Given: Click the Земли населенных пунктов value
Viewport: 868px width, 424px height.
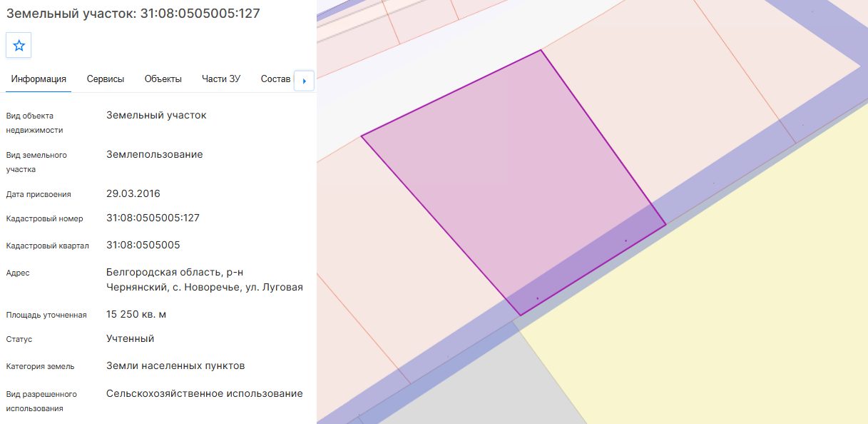Looking at the screenshot, I should (175, 365).
